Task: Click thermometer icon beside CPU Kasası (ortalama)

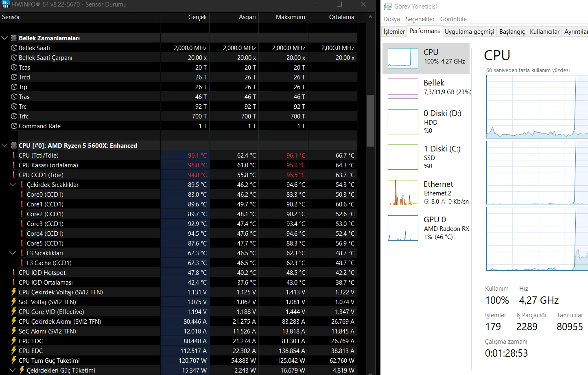Action: (x=13, y=165)
